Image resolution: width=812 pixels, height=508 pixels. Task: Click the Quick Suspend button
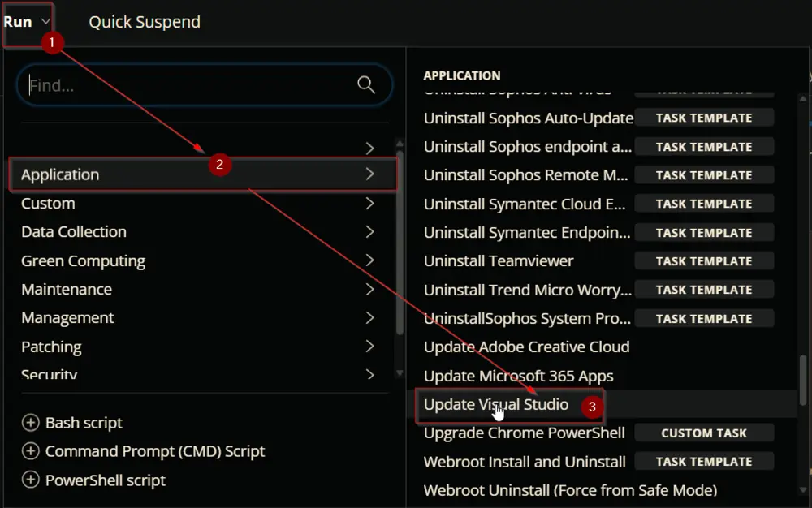point(145,22)
